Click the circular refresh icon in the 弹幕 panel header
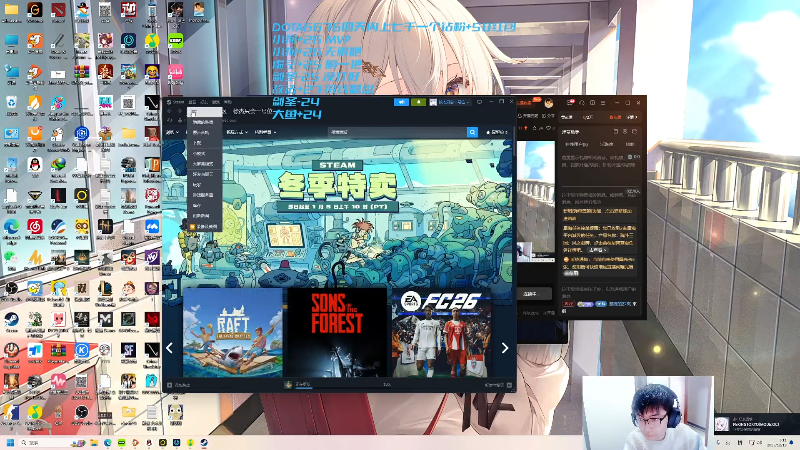 coord(634,131)
